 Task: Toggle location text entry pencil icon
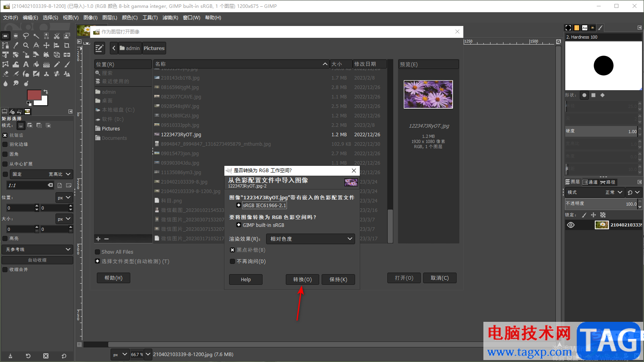click(100, 48)
